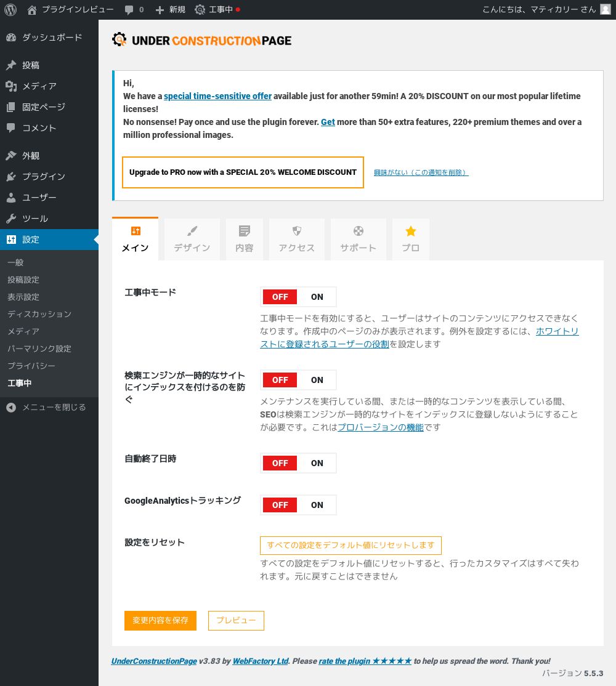Open the special time-sensitive offer link
The image size is (616, 686).
click(x=218, y=96)
